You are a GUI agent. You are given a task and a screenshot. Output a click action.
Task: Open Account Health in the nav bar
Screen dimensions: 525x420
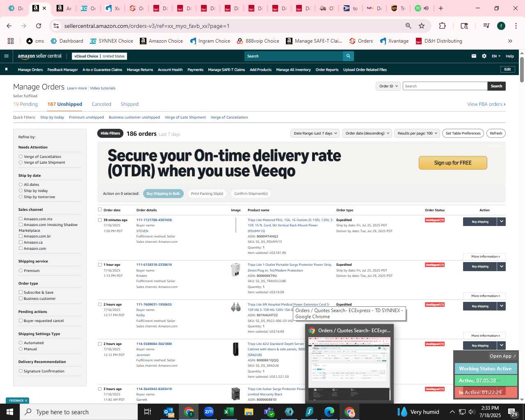[x=170, y=70]
